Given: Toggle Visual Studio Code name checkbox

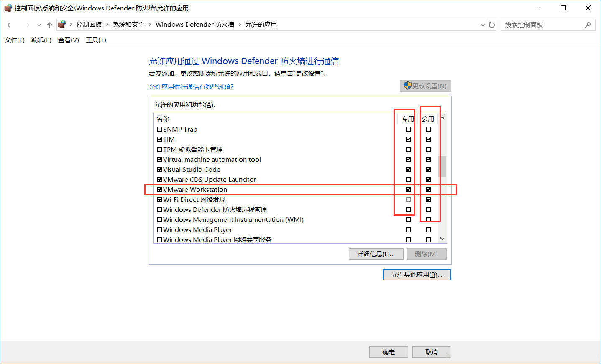Looking at the screenshot, I should point(159,170).
